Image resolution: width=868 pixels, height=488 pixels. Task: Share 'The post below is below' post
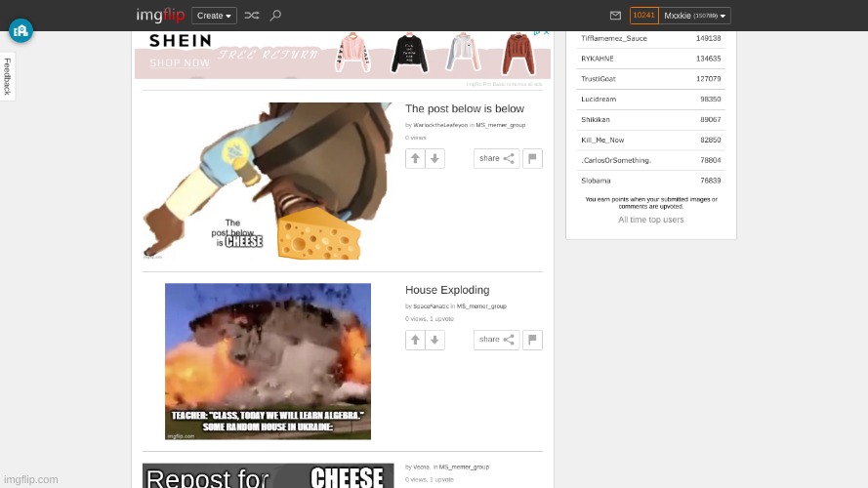497,159
